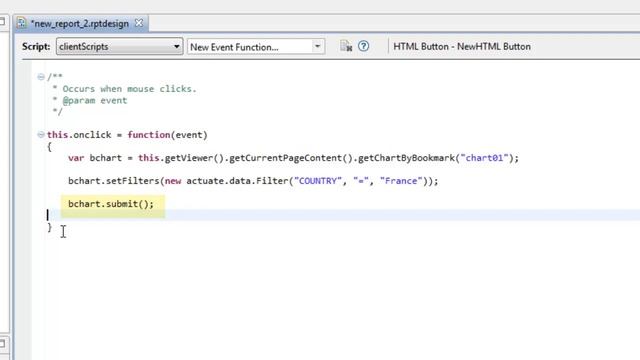This screenshot has width=640, height=360.
Task: Click the highlighted bchart.submit(); line
Action: [111, 204]
